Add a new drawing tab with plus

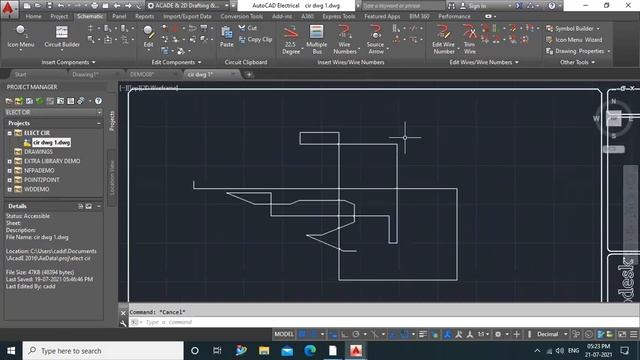(x=249, y=74)
